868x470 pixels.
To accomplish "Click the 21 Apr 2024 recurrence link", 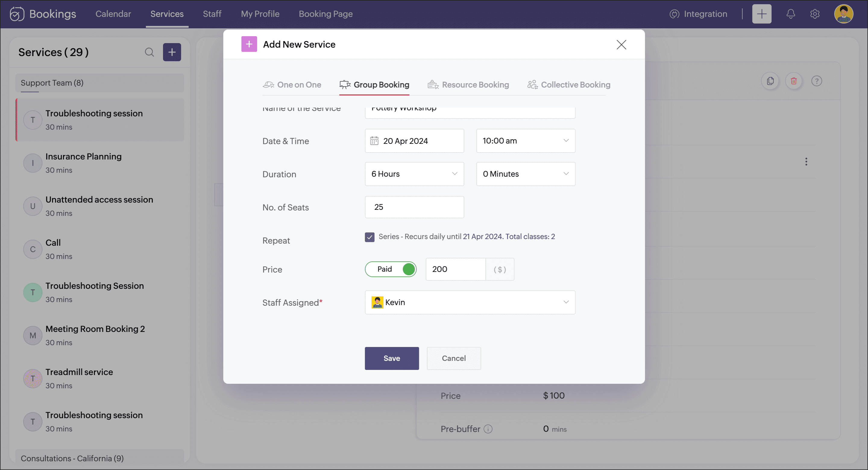I will [482, 236].
